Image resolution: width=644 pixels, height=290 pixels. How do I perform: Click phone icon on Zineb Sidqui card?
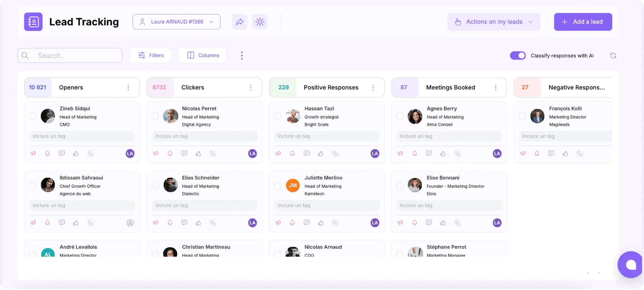pos(90,153)
